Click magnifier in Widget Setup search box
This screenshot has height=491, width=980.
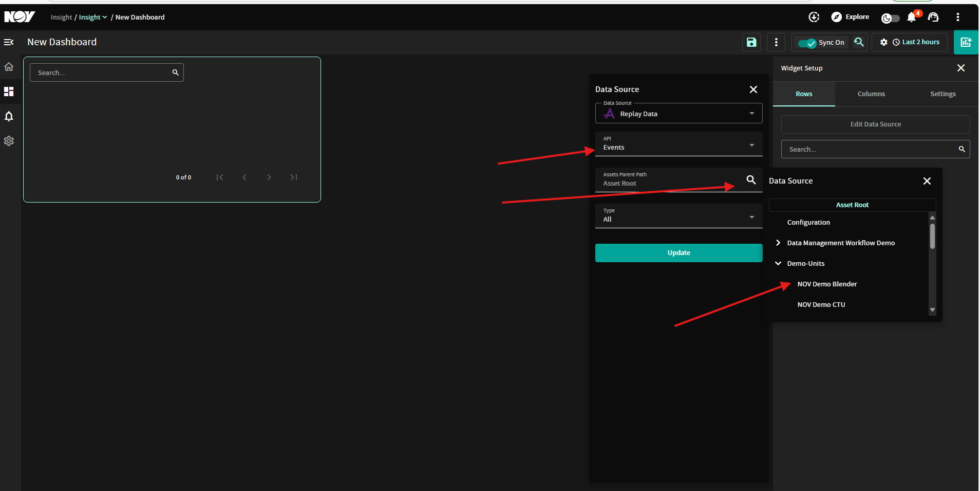pyautogui.click(x=962, y=149)
